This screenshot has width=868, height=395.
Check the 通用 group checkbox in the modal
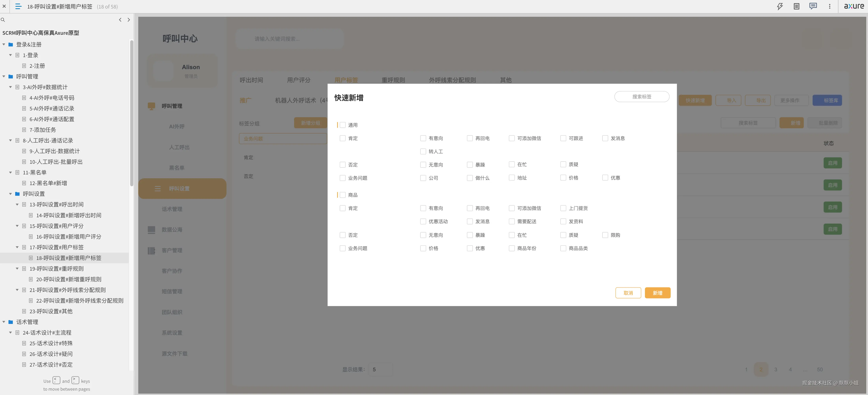pyautogui.click(x=343, y=125)
